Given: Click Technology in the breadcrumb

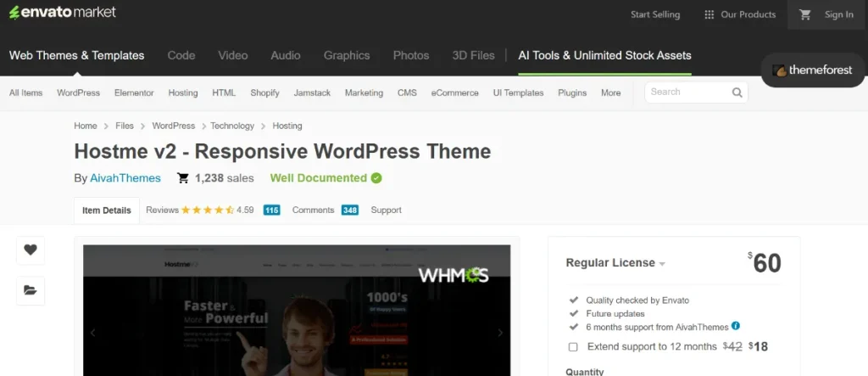Looking at the screenshot, I should pyautogui.click(x=232, y=126).
